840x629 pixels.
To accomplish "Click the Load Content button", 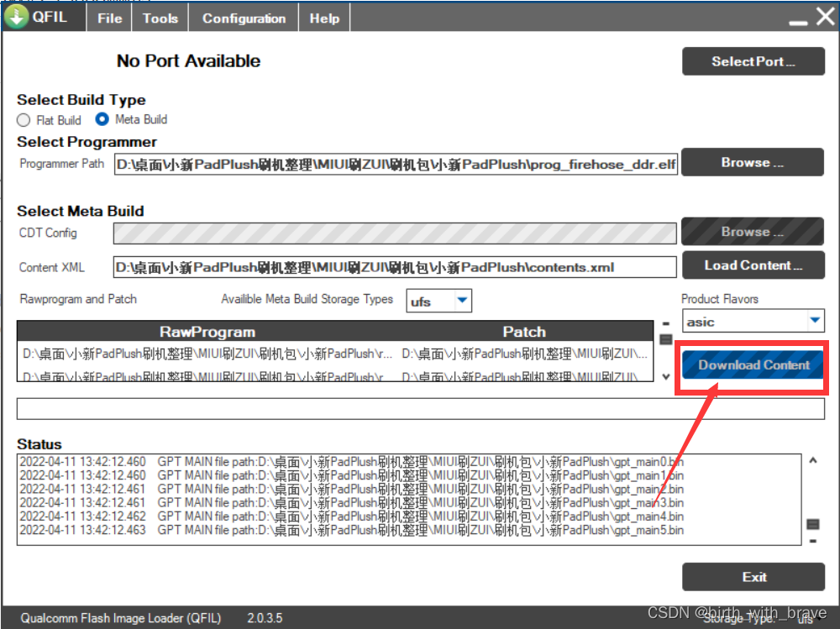I will [x=753, y=265].
